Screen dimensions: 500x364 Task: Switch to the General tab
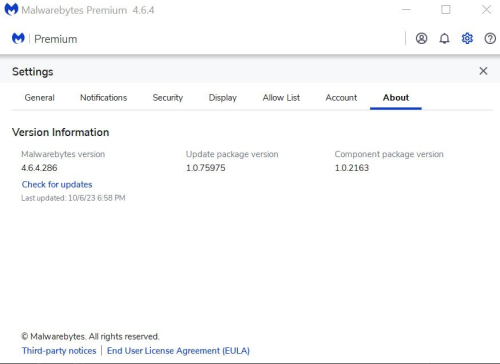point(39,98)
